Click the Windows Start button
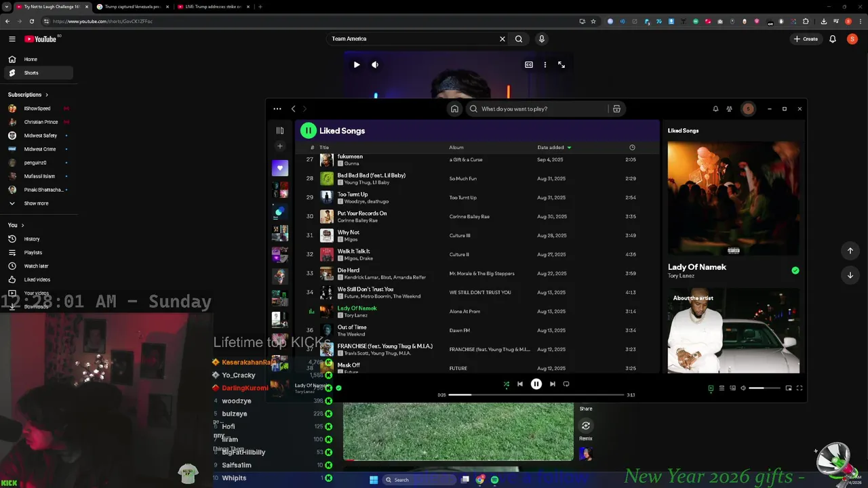This screenshot has height=488, width=868. click(374, 480)
